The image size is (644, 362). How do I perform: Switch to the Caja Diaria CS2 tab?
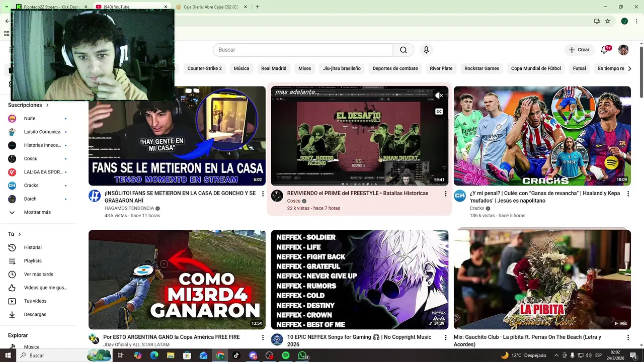tap(211, 7)
